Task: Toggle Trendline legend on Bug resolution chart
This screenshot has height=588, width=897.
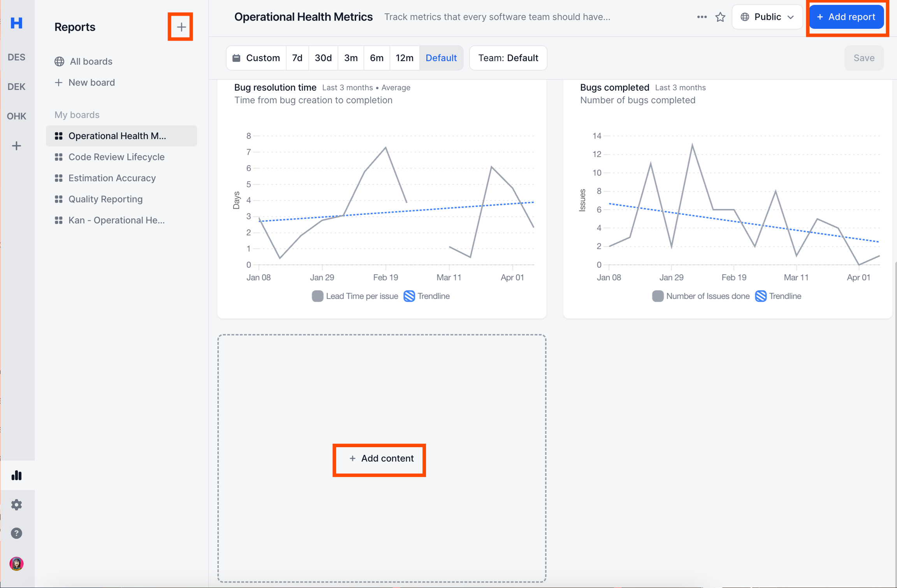Action: click(x=427, y=296)
